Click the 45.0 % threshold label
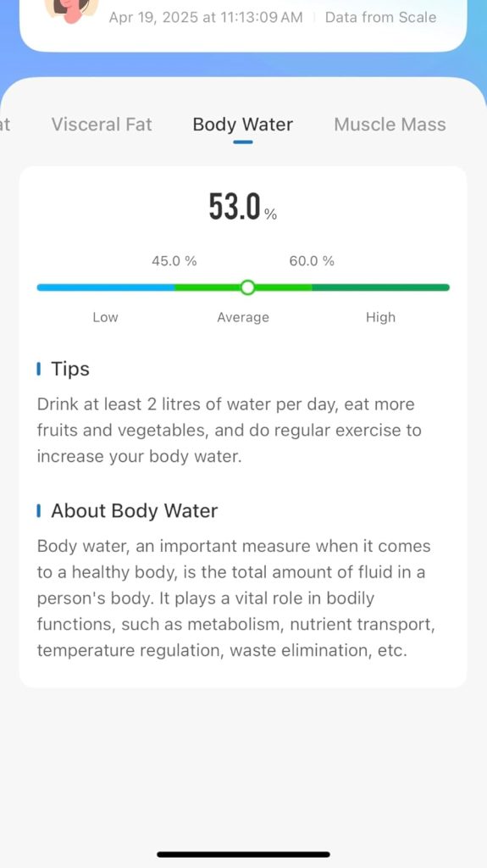Viewport: 487px width, 868px height. (174, 261)
